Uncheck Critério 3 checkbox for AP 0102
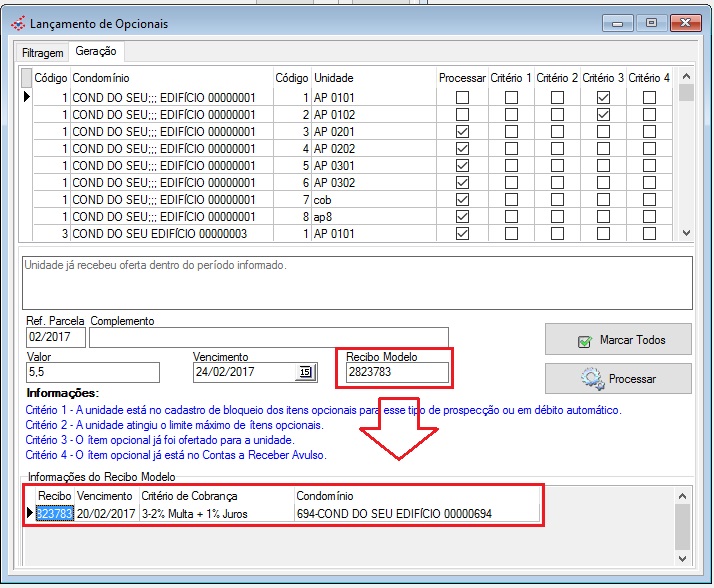The image size is (714, 588). click(602, 115)
